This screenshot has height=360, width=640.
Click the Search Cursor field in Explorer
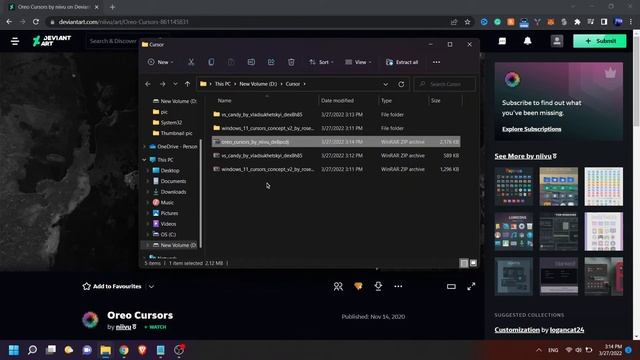pos(445,84)
